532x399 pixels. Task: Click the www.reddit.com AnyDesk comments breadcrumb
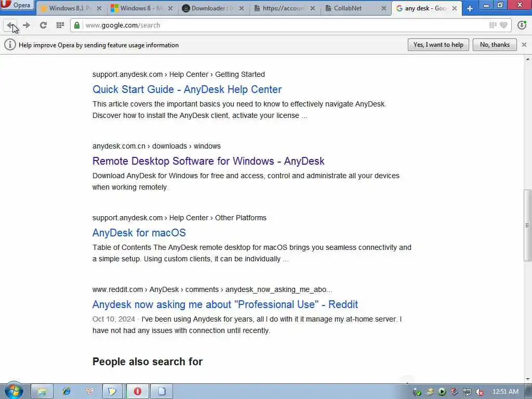[x=212, y=289]
